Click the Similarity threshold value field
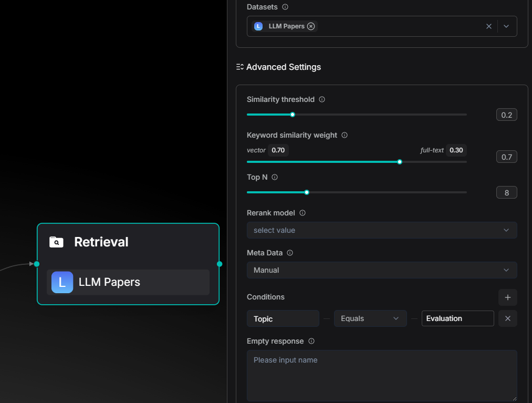This screenshot has height=403, width=532. [x=506, y=115]
